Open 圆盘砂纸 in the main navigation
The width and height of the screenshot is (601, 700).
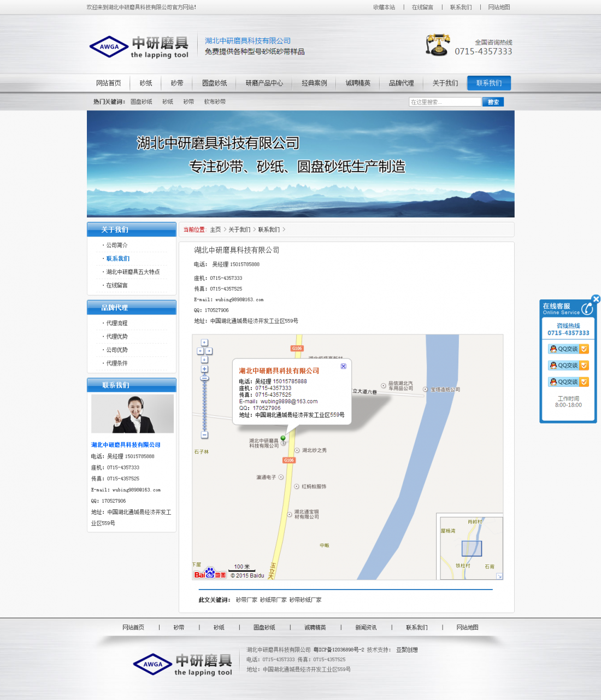tap(215, 83)
